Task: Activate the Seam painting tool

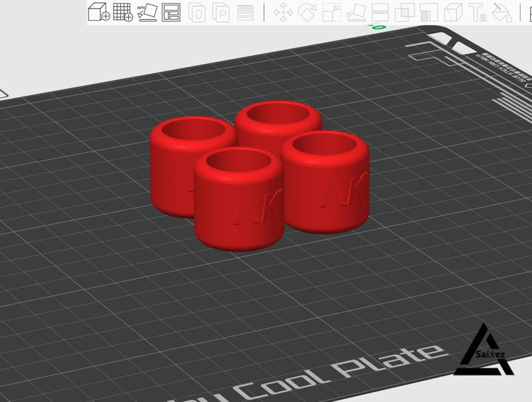Action: point(454,13)
